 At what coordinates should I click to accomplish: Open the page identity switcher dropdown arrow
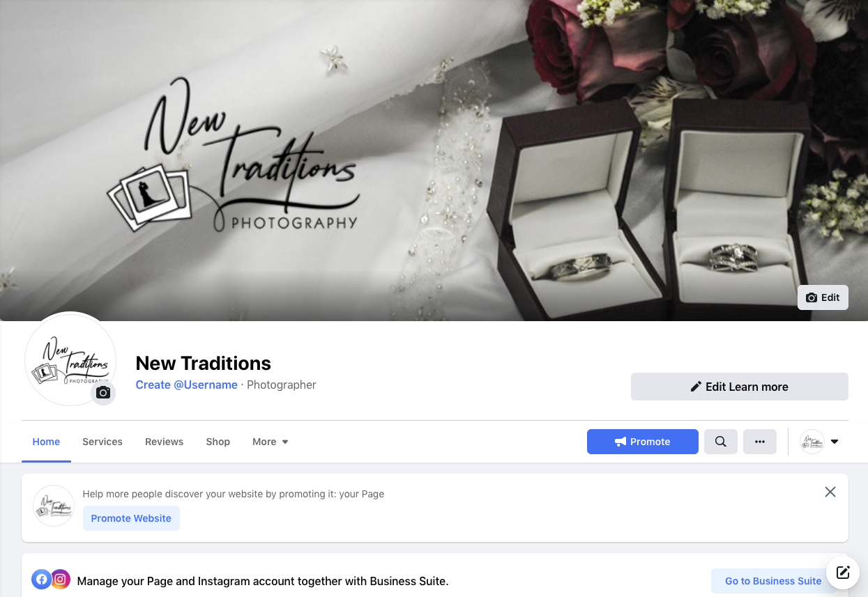(835, 442)
